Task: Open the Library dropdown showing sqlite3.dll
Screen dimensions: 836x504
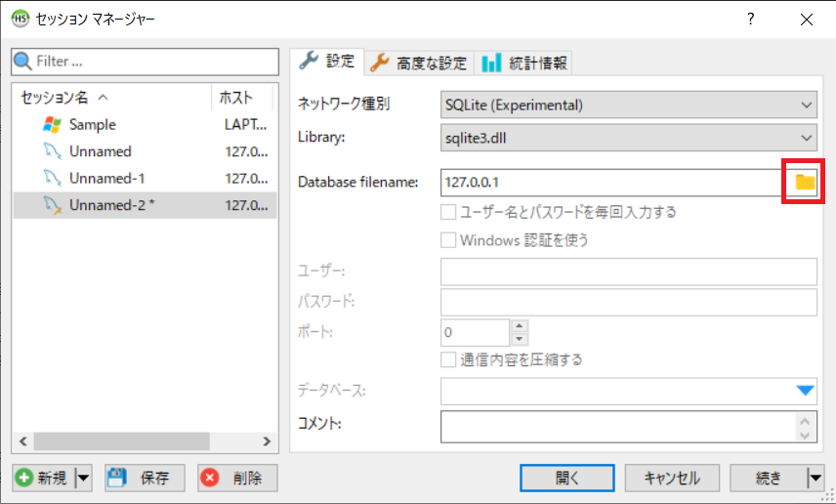Action: (x=629, y=138)
